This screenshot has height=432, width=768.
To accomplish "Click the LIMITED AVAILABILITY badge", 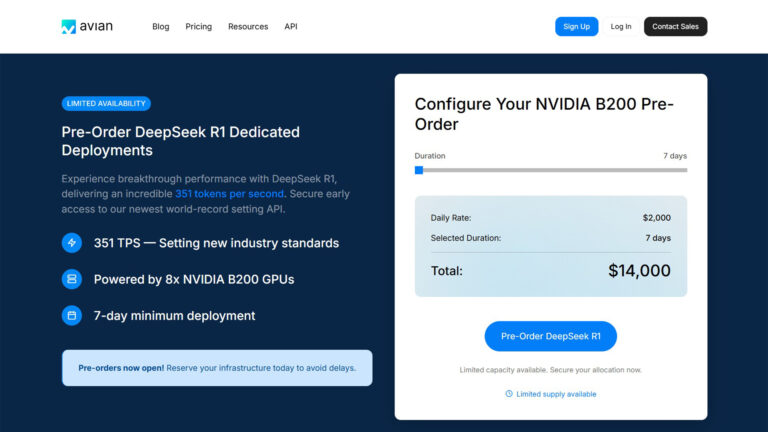I will coord(106,103).
